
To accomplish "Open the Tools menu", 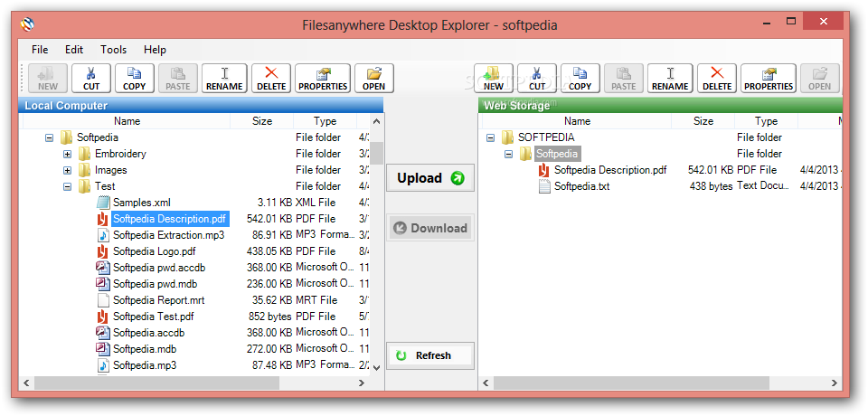I will click(114, 50).
